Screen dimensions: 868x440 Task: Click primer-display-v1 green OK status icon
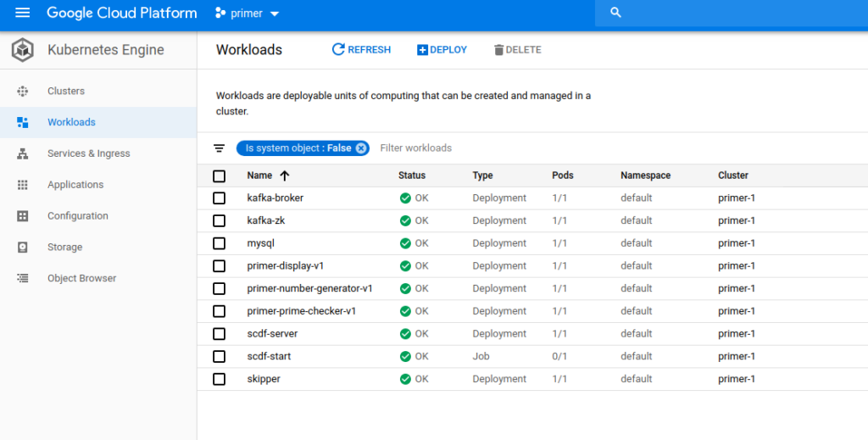(405, 266)
